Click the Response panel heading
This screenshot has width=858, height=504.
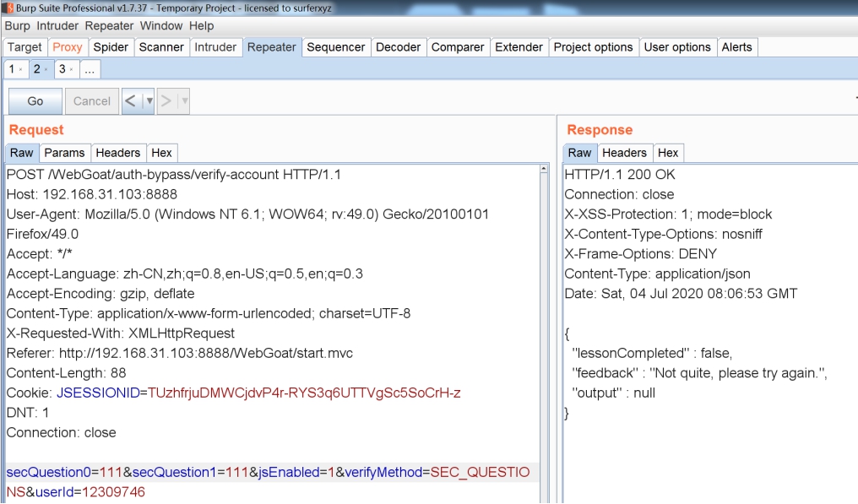tap(600, 130)
